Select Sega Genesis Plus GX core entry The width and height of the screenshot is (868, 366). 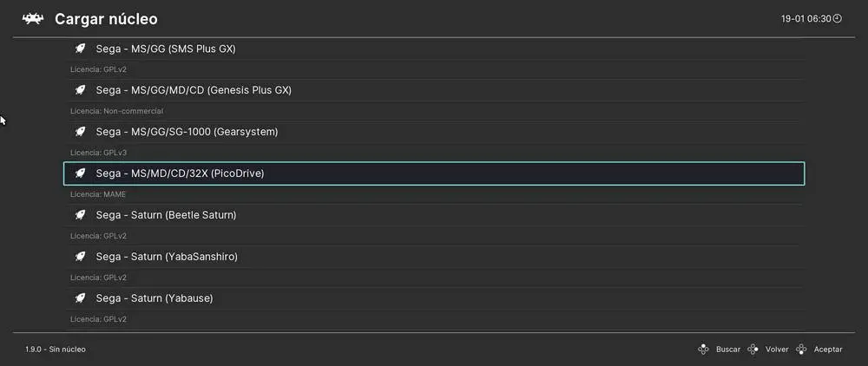(x=194, y=90)
